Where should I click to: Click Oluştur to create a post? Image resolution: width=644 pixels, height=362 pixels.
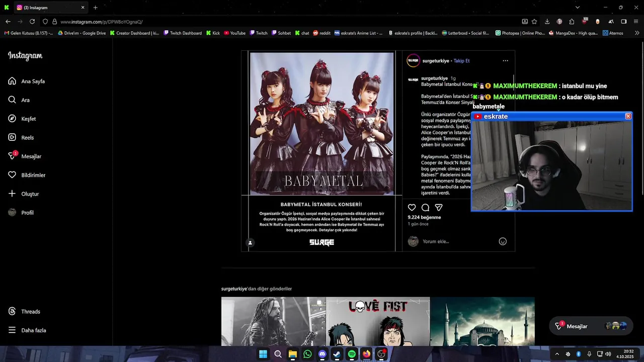click(x=23, y=194)
